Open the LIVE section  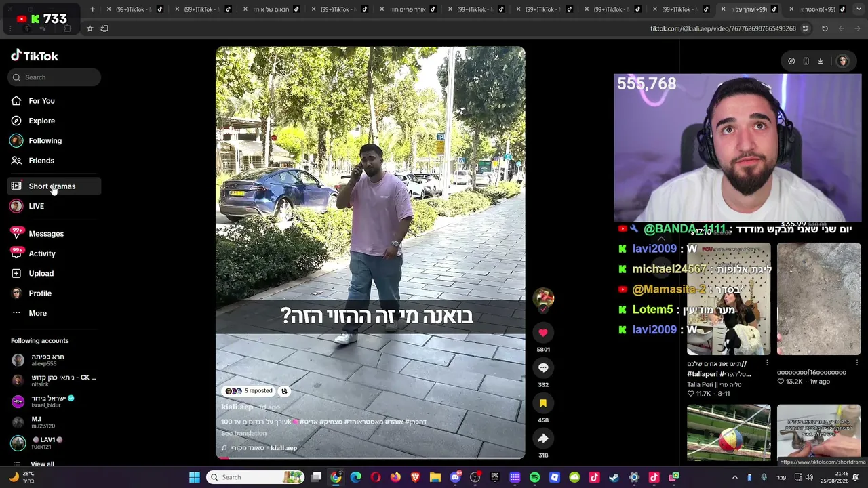pyautogui.click(x=36, y=206)
